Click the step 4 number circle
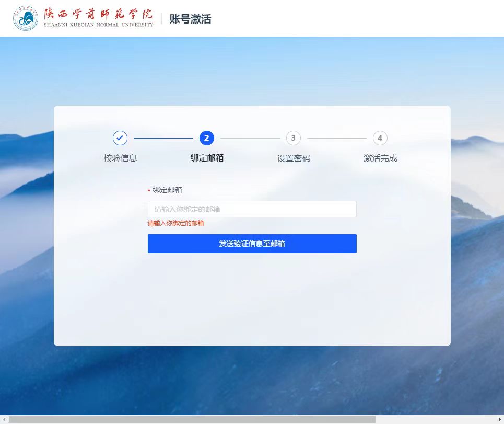The height and width of the screenshot is (424, 504). click(380, 138)
